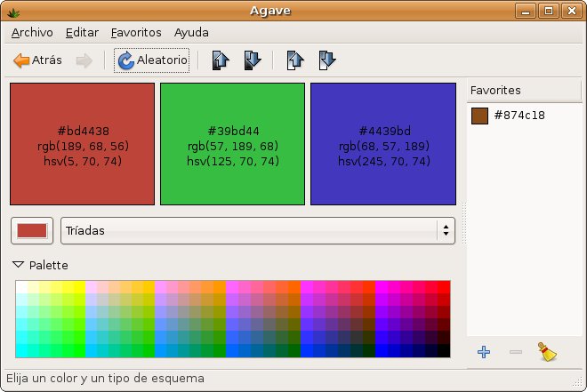Viewport: 587px width, 392px height.
Task: Click the greyed-out forward arrow icon
Action: coord(84,60)
